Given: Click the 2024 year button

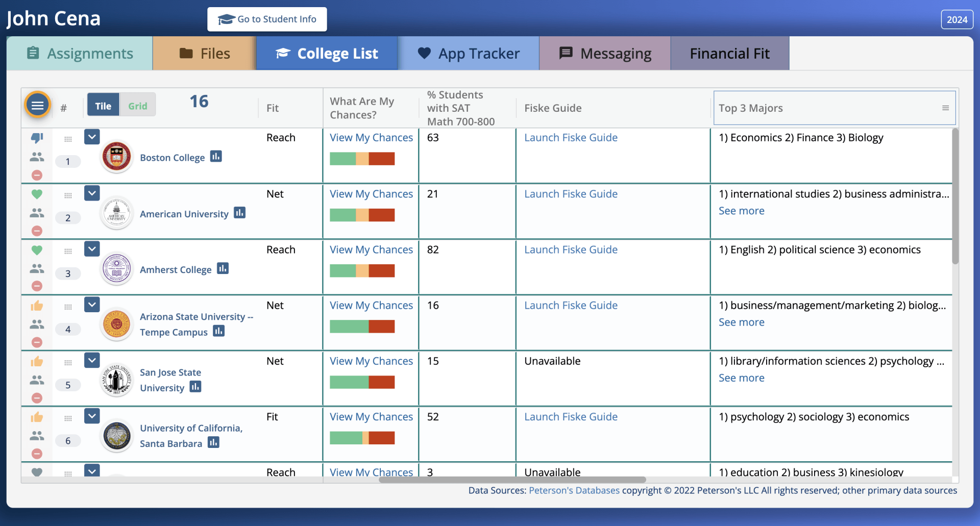Looking at the screenshot, I should point(957,19).
